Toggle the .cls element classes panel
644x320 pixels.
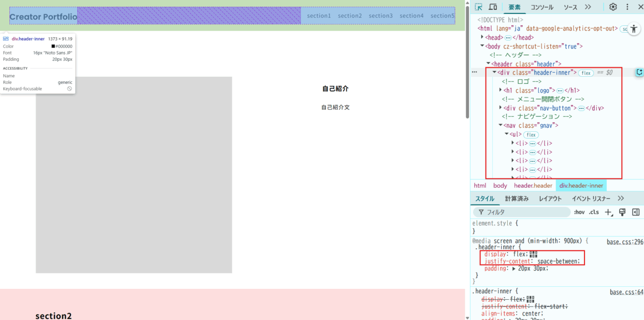[x=593, y=212]
